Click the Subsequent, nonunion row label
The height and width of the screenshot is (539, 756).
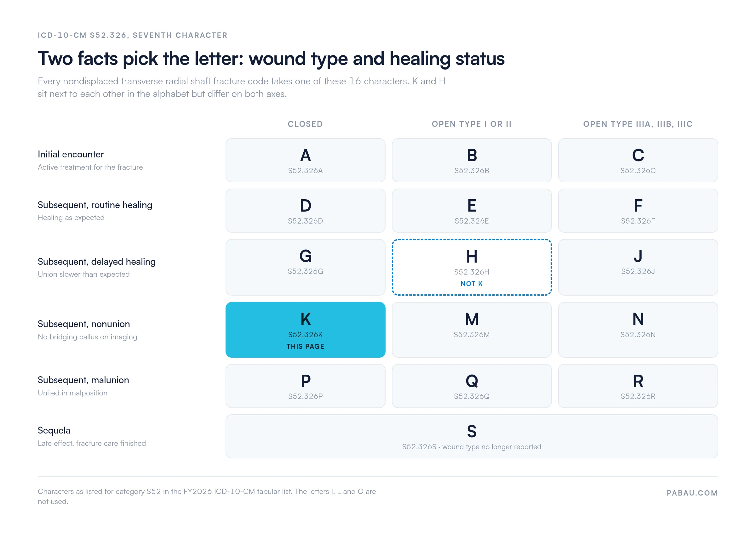coord(84,324)
